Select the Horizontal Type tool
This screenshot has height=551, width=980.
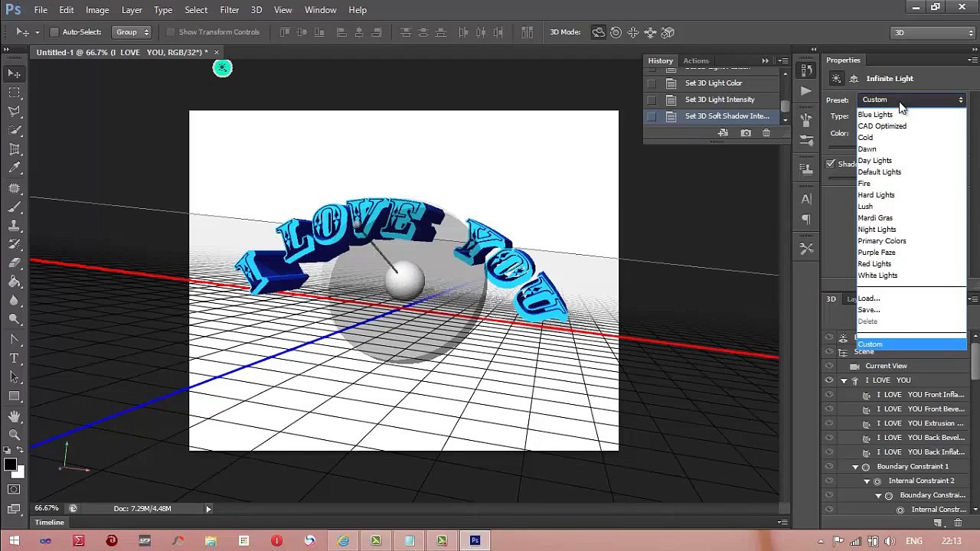(15, 358)
